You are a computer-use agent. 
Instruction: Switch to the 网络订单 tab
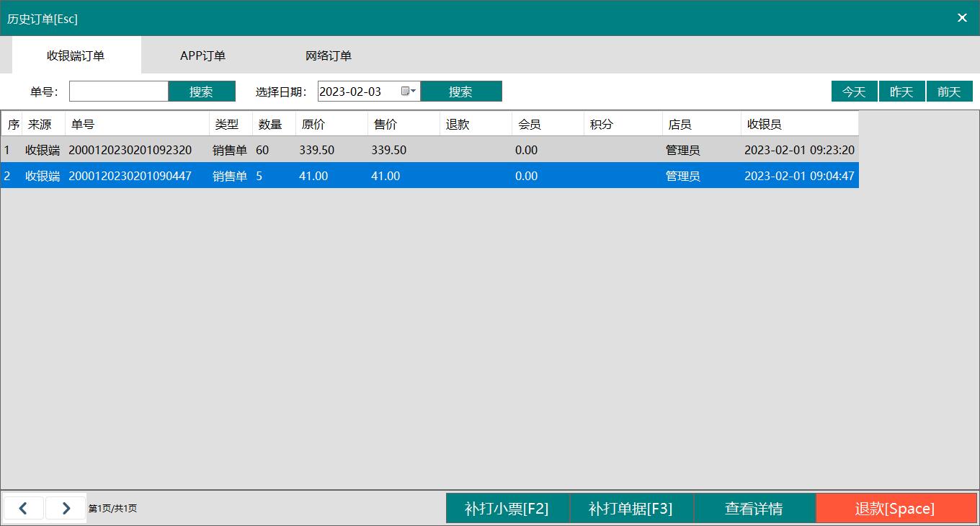click(x=328, y=55)
